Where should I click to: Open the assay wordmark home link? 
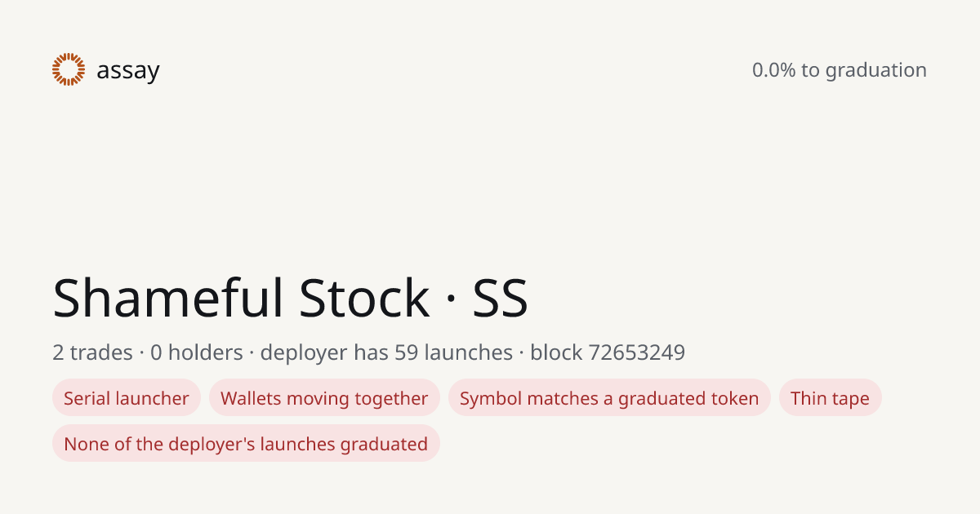[128, 71]
